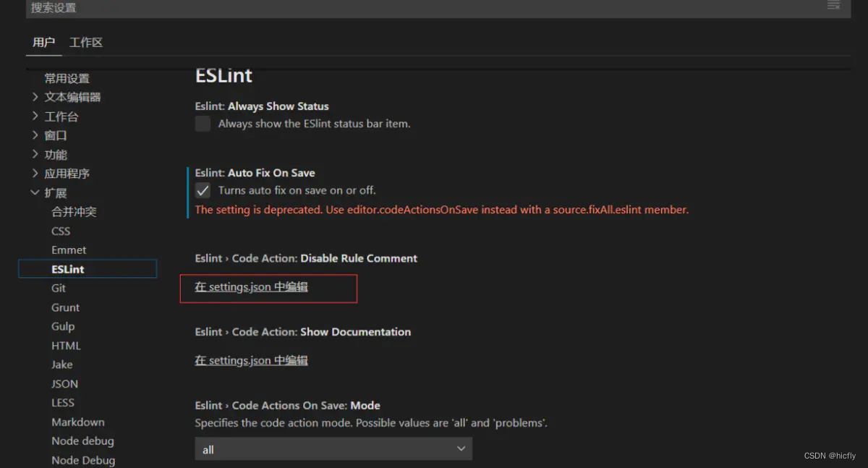Select the 扩展 category label
Viewport: 868px width, 468px height.
[x=56, y=193]
